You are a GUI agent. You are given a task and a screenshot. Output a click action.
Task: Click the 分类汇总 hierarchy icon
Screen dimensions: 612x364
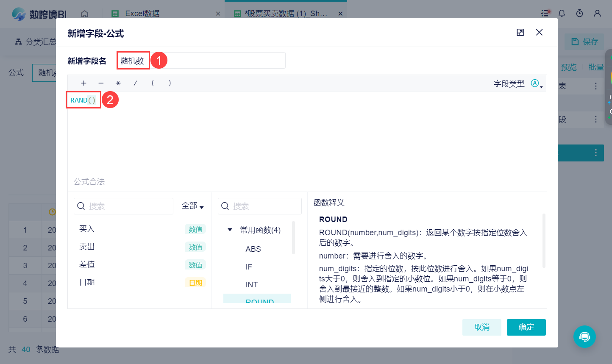[18, 42]
